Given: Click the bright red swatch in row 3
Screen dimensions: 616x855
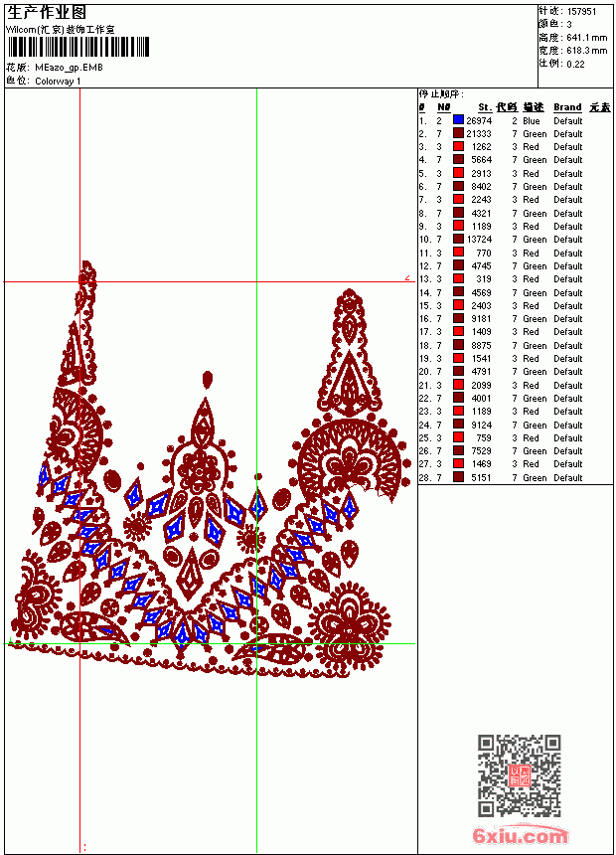Looking at the screenshot, I should click(x=458, y=146).
